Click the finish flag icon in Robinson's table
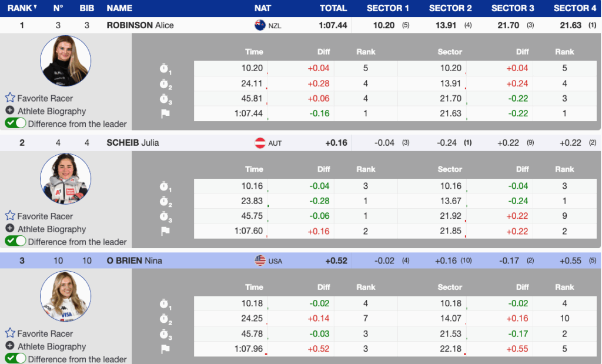The image size is (602, 364). pos(165,114)
